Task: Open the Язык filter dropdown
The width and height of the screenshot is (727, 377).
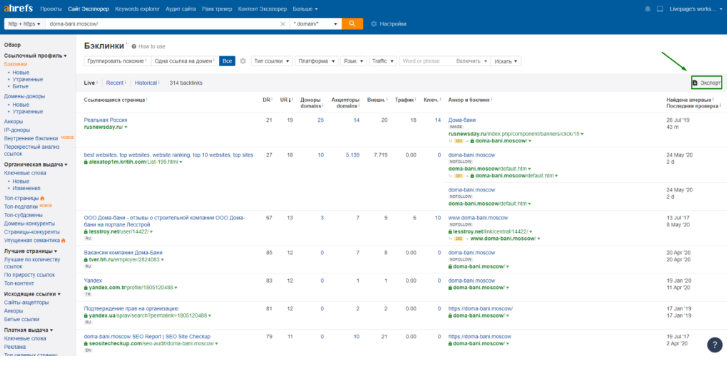Action: [x=353, y=61]
